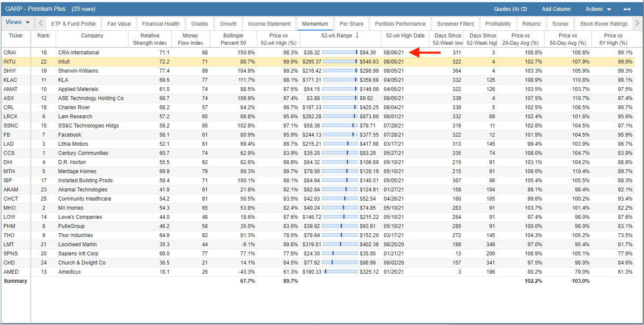Click the 52-wk range bar for Lockheed Martin
The image size is (644, 325).
pyautogui.click(x=340, y=245)
